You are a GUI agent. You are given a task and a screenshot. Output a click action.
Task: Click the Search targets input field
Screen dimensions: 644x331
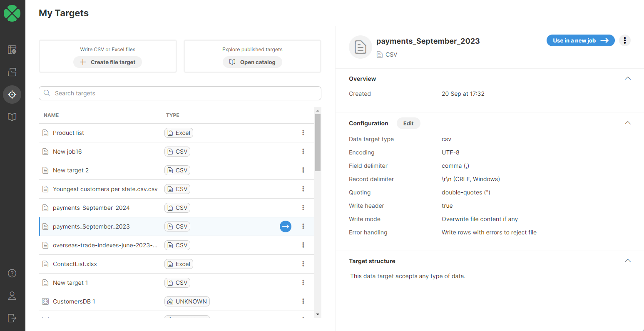click(x=180, y=93)
